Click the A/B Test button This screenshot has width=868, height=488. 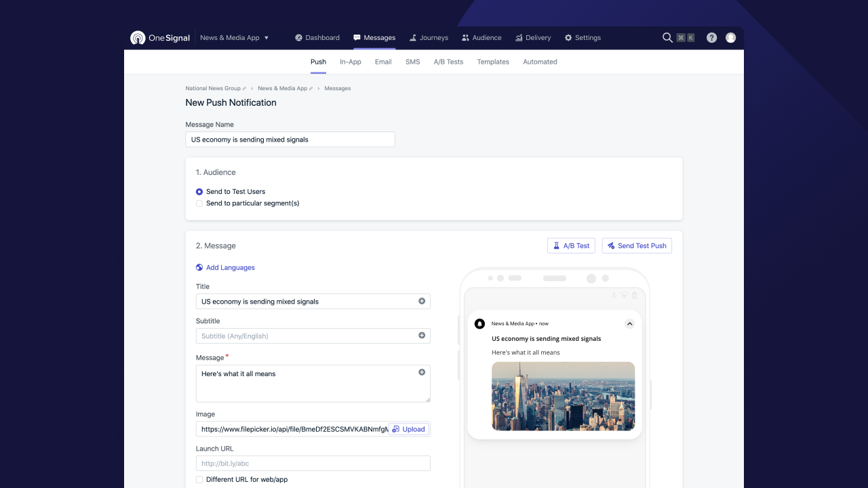572,245
